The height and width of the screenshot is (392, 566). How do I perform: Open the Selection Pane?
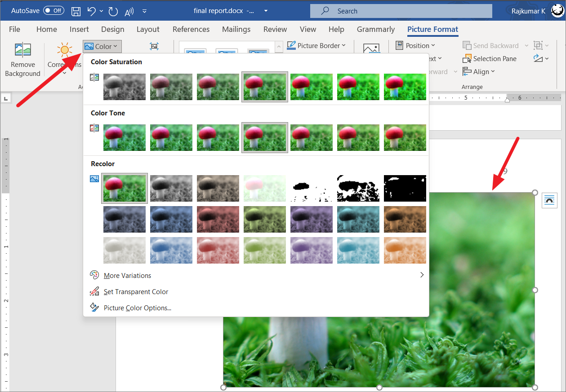490,59
